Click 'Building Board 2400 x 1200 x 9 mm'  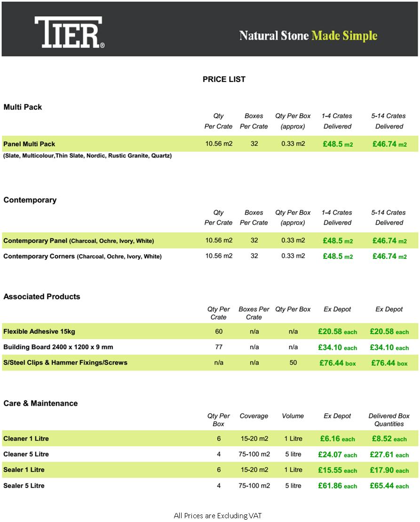58,347
